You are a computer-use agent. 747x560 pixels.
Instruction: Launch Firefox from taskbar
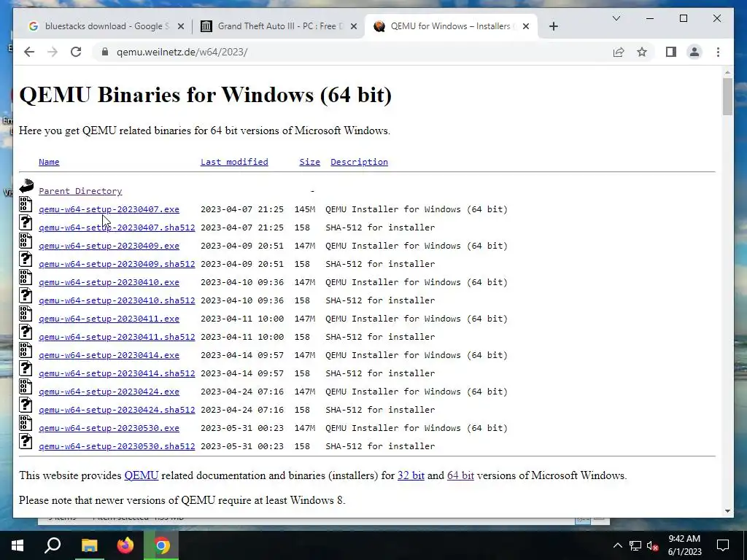point(125,545)
